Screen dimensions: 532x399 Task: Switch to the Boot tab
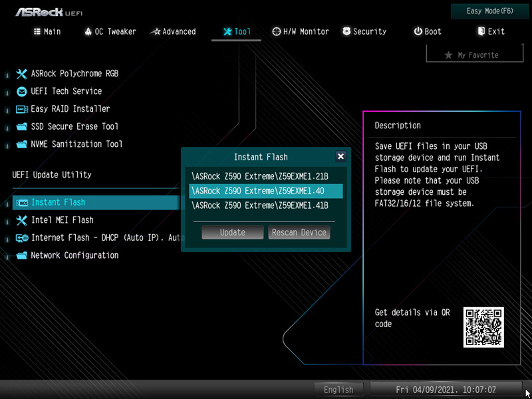(x=428, y=31)
